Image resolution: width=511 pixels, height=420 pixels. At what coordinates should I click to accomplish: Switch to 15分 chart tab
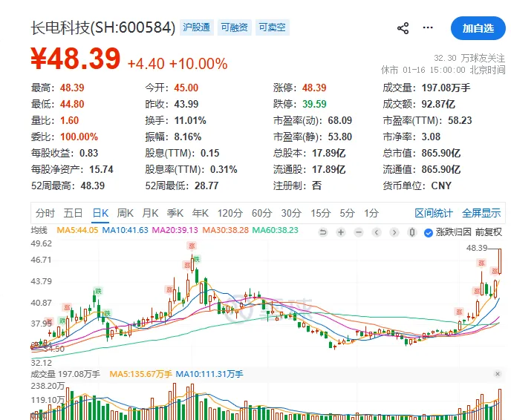click(320, 213)
